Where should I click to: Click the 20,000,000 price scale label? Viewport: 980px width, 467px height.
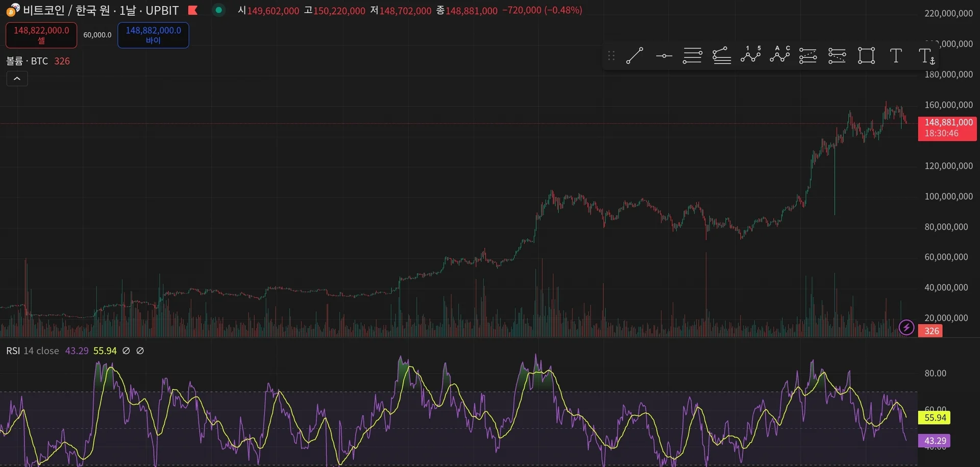click(x=946, y=318)
